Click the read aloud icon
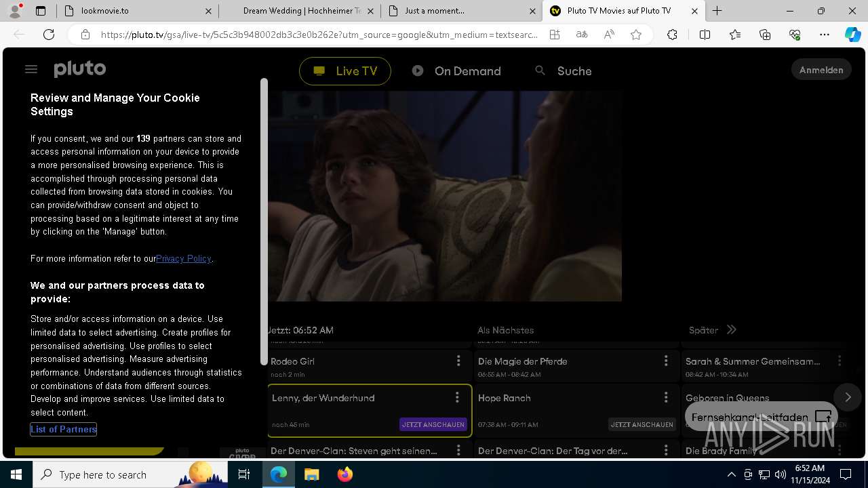 click(x=609, y=35)
